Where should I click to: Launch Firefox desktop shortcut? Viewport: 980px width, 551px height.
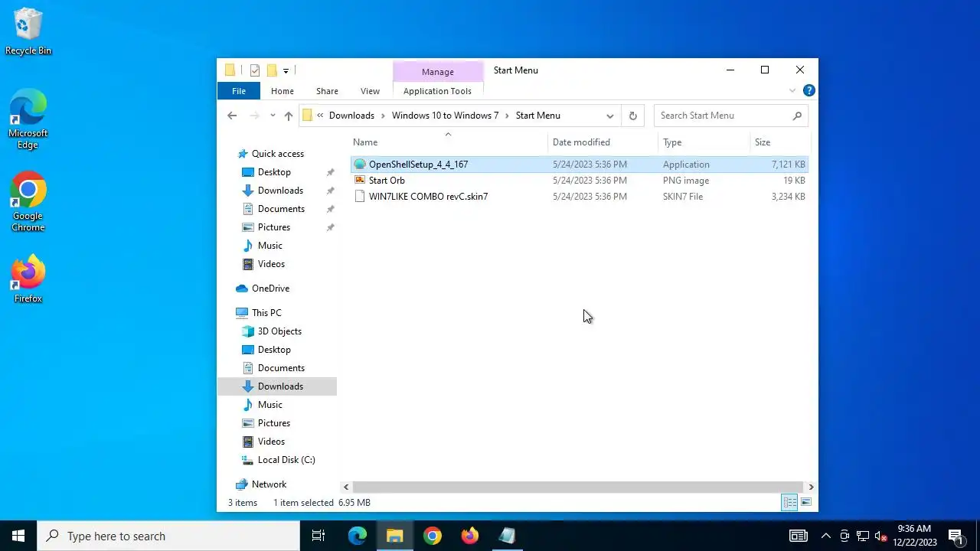(28, 279)
